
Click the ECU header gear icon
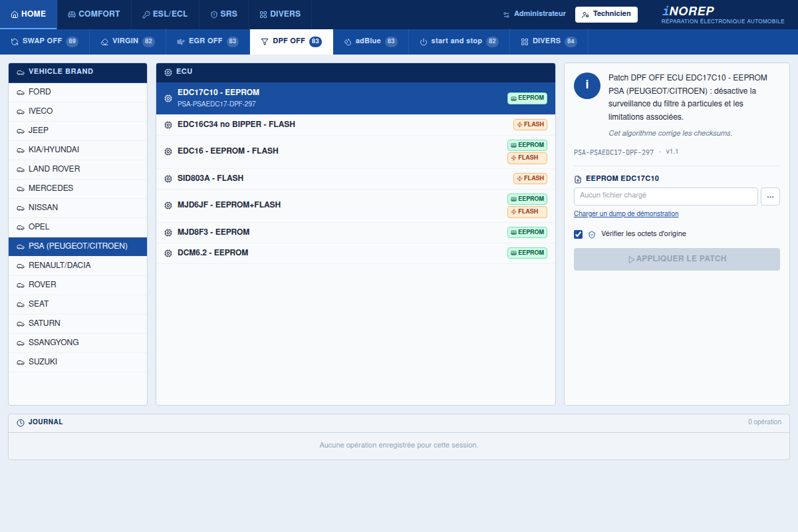click(x=168, y=72)
